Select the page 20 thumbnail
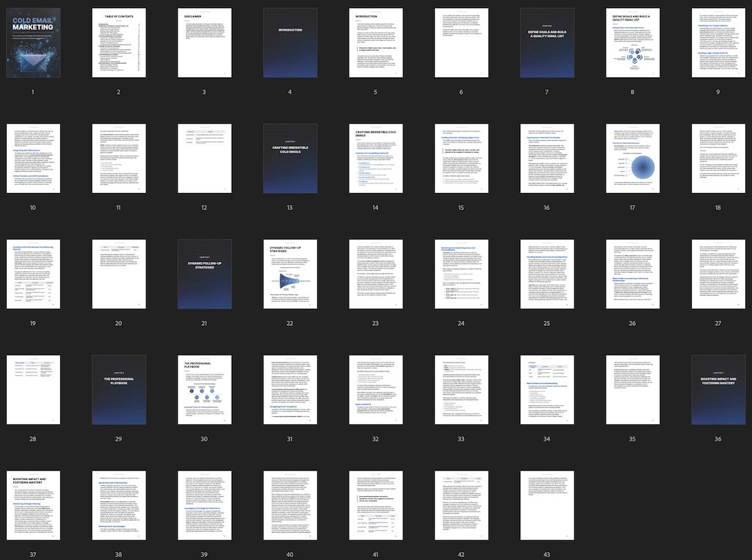Screen dimensions: 752x560 (119, 274)
